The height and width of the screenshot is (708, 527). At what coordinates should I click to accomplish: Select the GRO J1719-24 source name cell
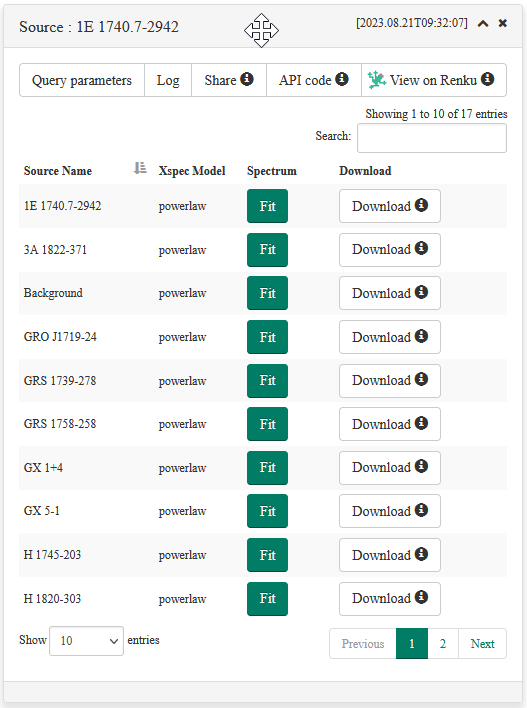[60, 337]
